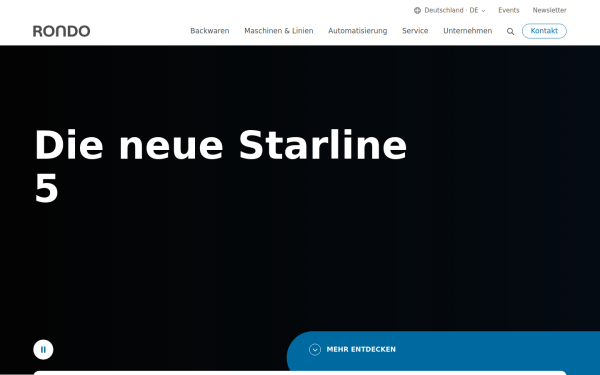Click the circled chevron beside Mehr entdecken
The width and height of the screenshot is (600, 375).
click(315, 349)
